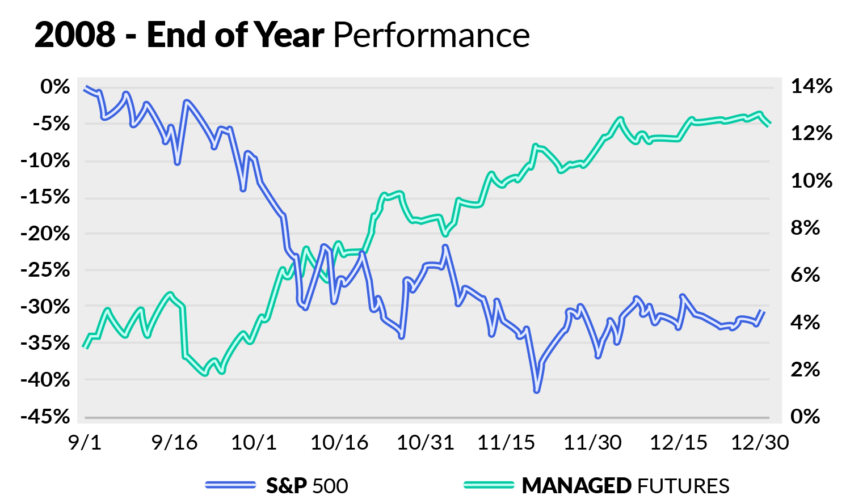This screenshot has height=504, width=850.
Task: Select the -5% left axis label
Action: pos(51,123)
